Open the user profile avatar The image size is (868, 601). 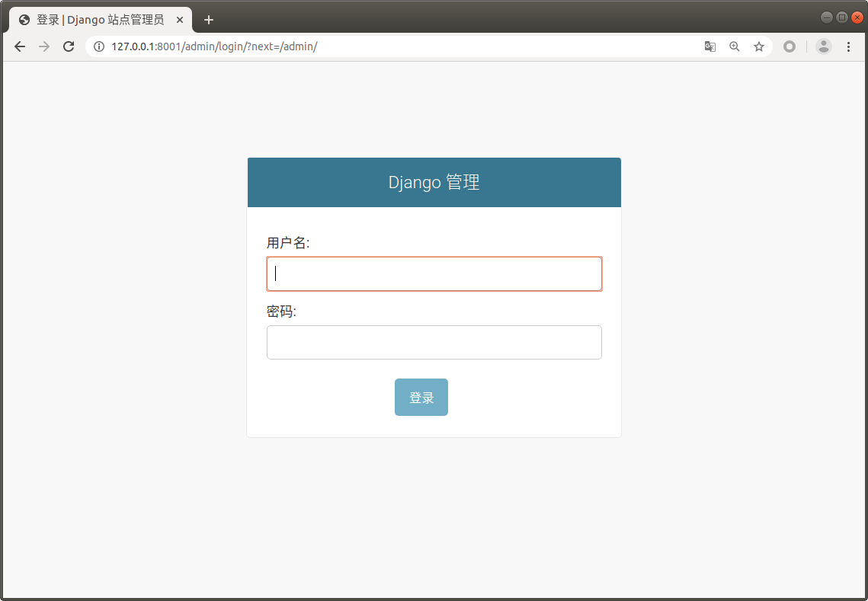[x=824, y=46]
